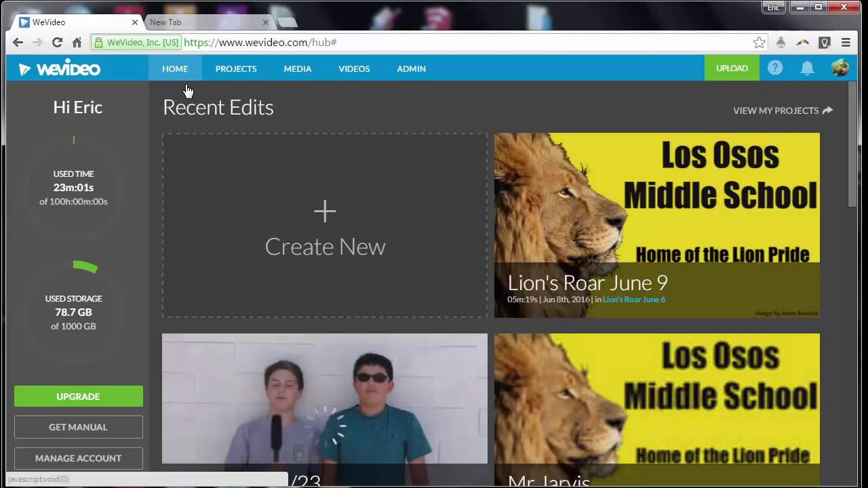Image resolution: width=868 pixels, height=488 pixels.
Task: Open the MEDIA menu item
Action: pos(298,68)
